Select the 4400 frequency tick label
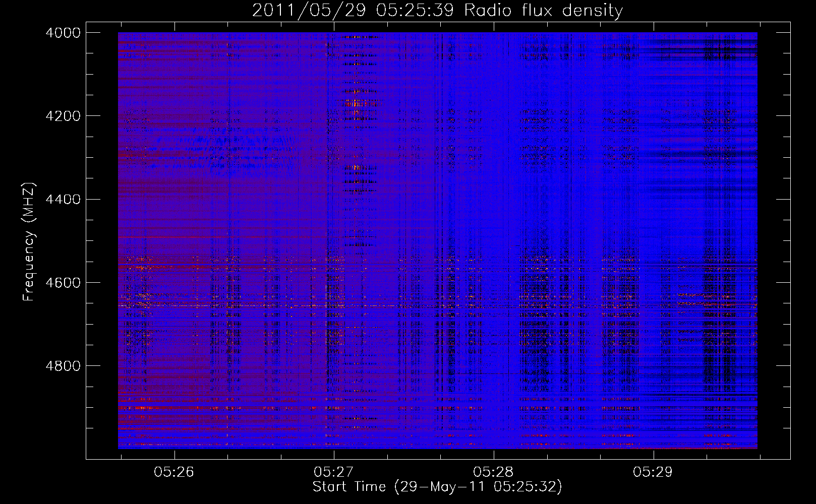The height and width of the screenshot is (504, 816). (x=63, y=200)
